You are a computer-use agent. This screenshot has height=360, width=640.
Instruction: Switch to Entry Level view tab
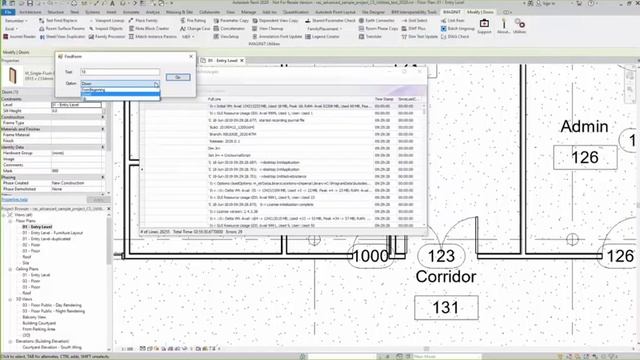pos(223,60)
